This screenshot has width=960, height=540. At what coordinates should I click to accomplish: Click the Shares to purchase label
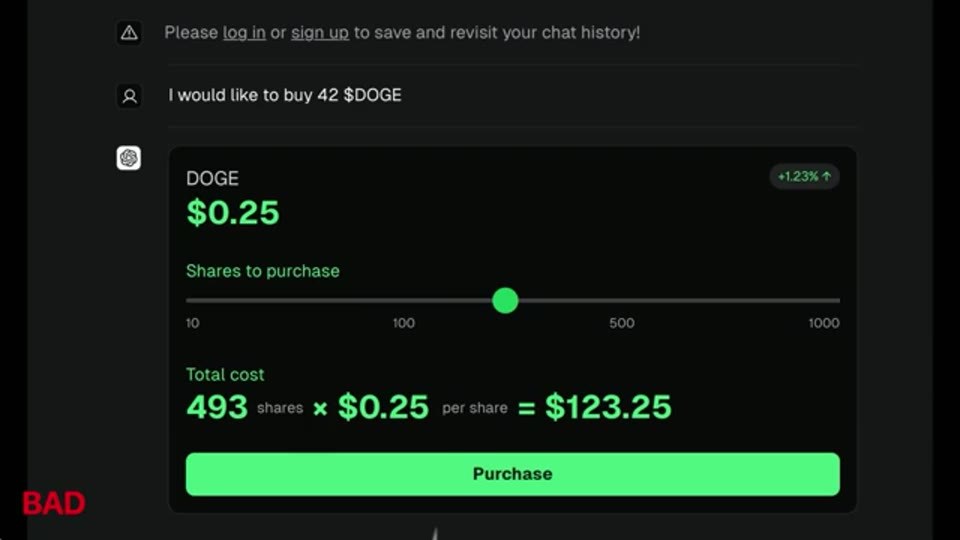[263, 271]
